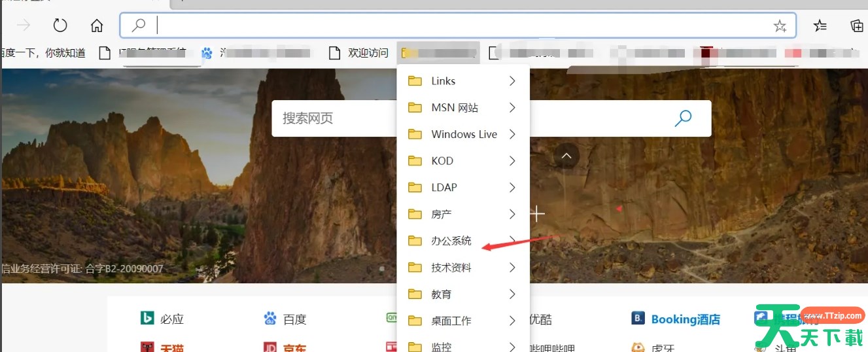Select the 房产 folder in menu
Image resolution: width=868 pixels, height=352 pixels.
click(442, 214)
